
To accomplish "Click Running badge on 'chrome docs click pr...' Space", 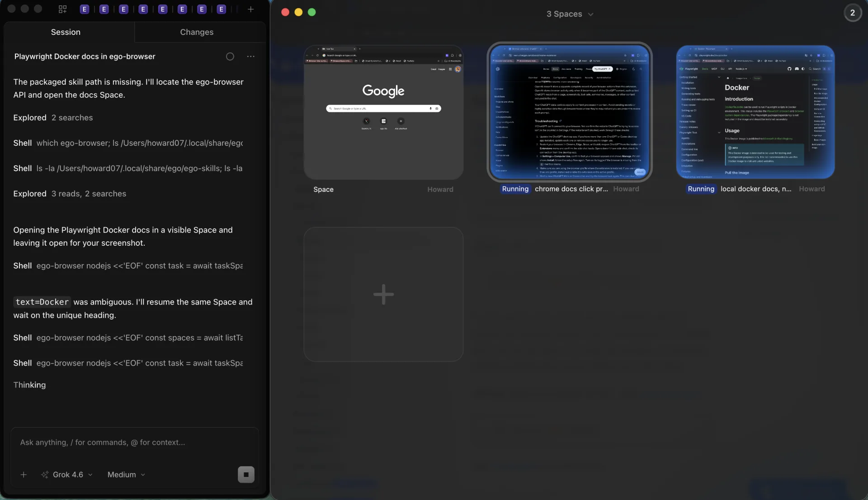I will pos(515,189).
